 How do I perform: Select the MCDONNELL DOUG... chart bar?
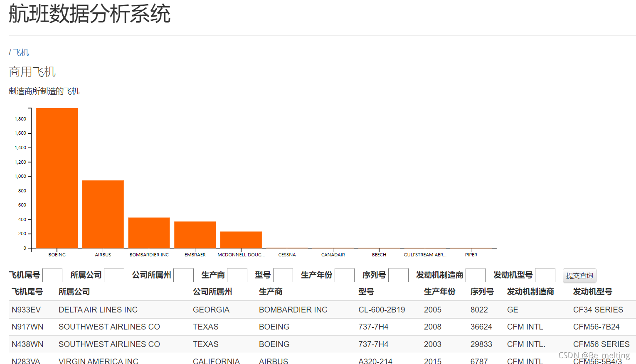click(241, 240)
